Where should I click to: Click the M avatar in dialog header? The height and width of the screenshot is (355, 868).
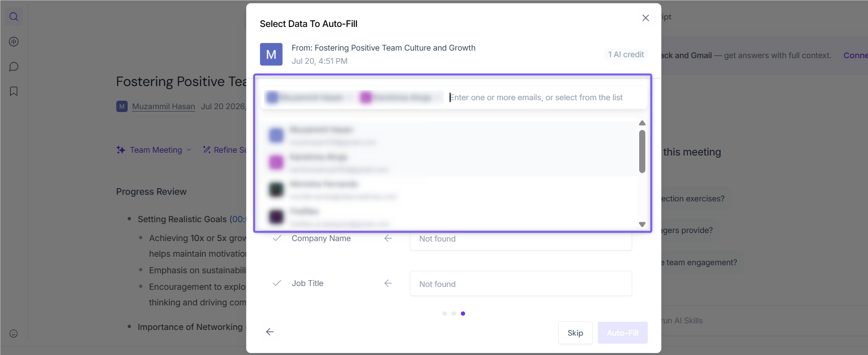[271, 54]
